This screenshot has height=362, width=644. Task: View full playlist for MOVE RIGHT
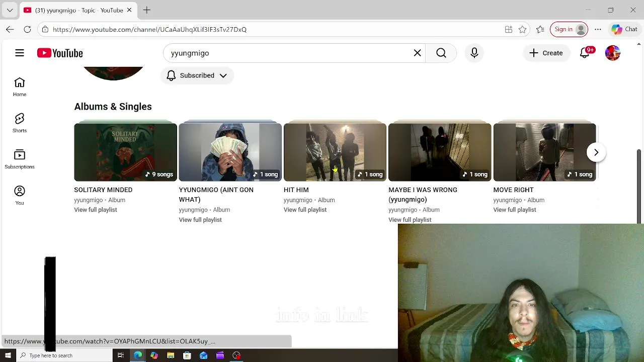515,210
